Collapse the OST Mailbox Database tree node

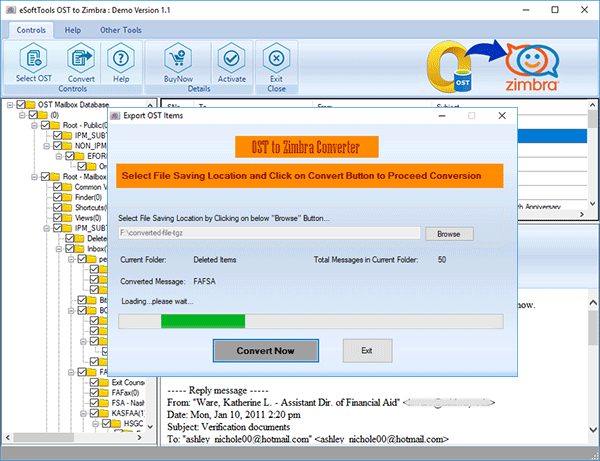point(10,104)
